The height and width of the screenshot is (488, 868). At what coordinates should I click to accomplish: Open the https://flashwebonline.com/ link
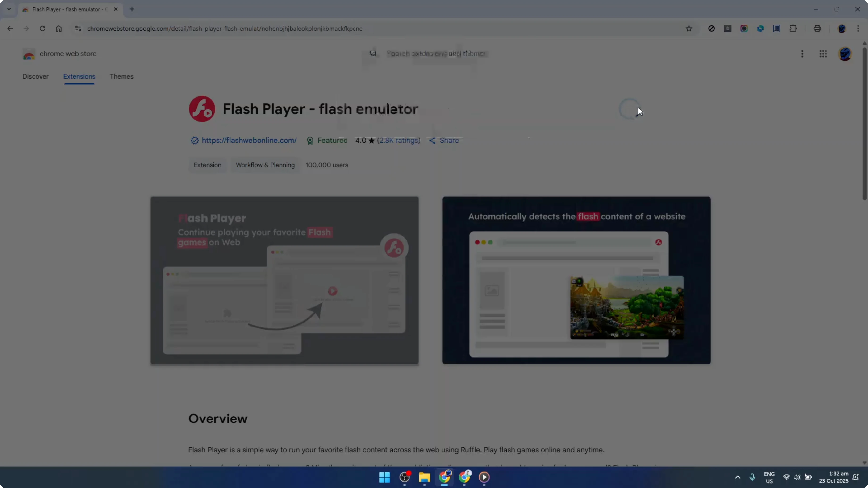pyautogui.click(x=249, y=141)
